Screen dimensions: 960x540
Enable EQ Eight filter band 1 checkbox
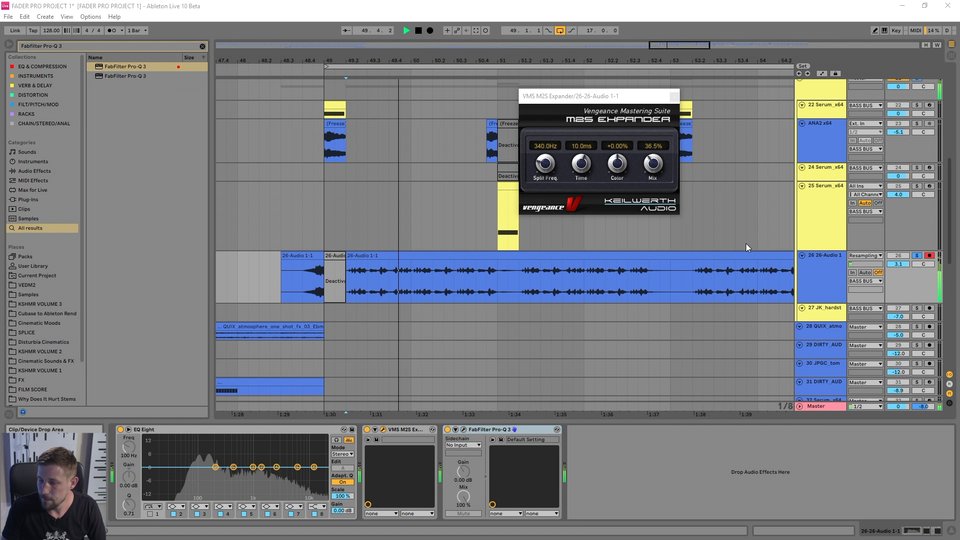(x=149, y=514)
